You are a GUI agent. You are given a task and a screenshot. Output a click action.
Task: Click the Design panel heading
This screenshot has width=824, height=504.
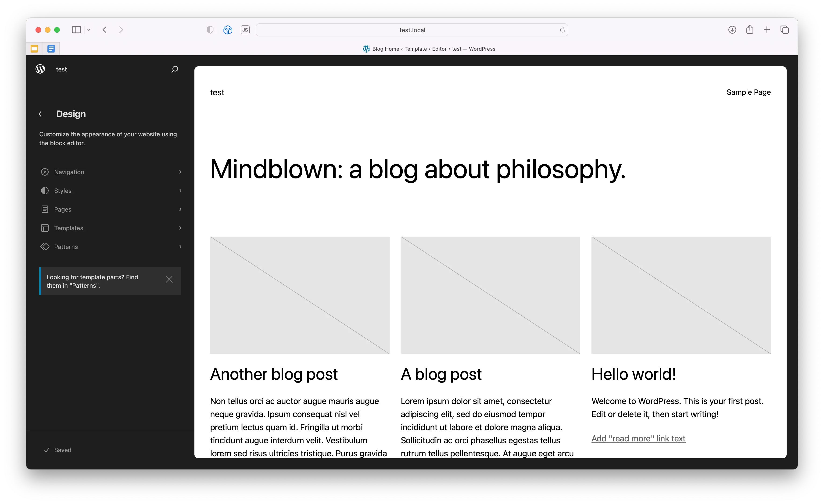coord(71,114)
